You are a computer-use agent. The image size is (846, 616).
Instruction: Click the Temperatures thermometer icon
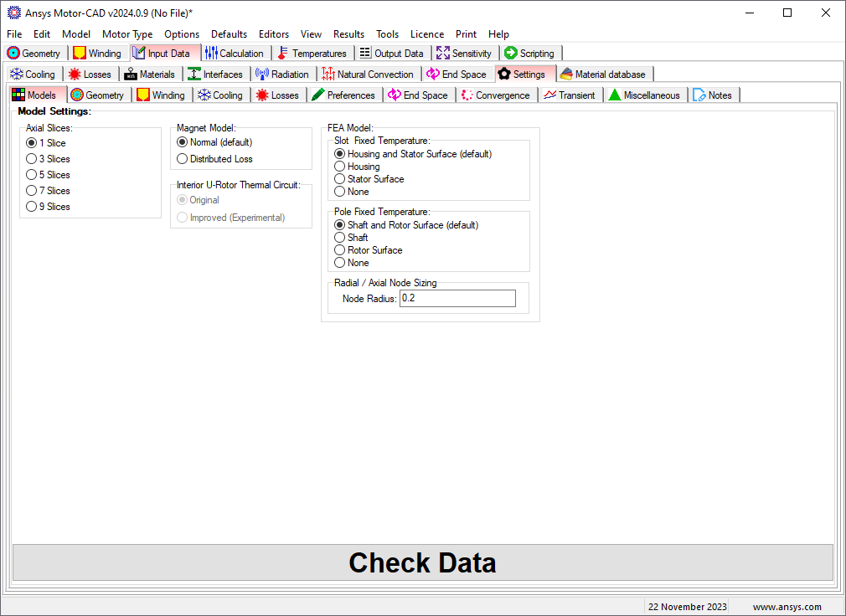(x=282, y=53)
